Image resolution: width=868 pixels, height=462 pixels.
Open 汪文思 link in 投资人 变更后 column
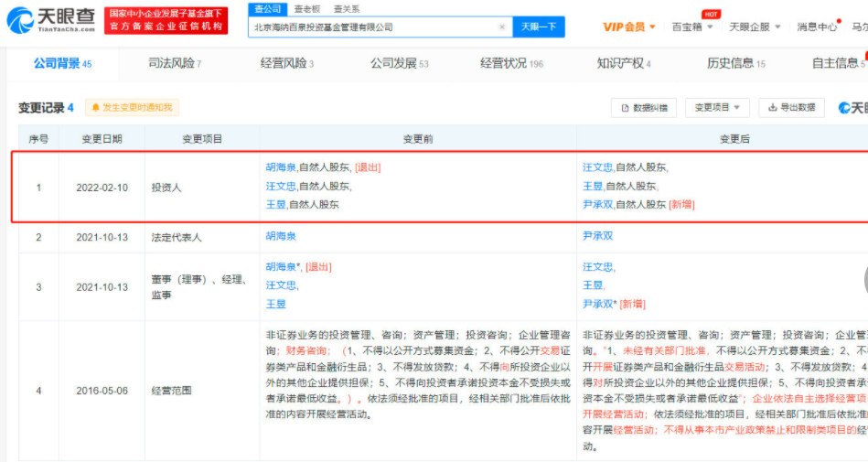pyautogui.click(x=597, y=167)
